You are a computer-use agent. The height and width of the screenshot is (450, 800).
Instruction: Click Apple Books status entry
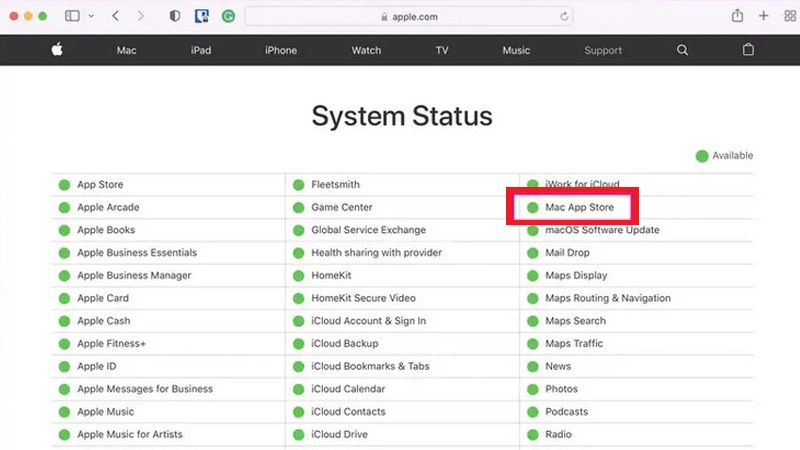click(106, 230)
